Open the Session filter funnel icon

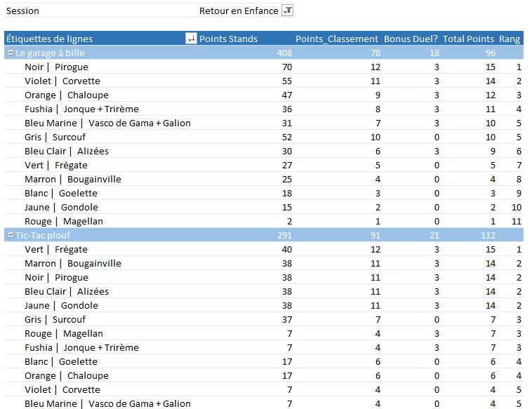click(x=287, y=11)
